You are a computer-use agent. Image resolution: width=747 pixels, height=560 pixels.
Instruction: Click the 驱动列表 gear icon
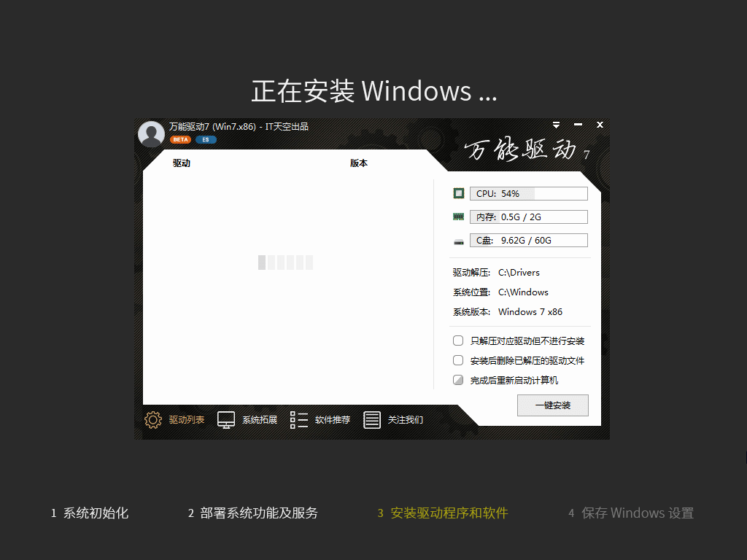153,419
